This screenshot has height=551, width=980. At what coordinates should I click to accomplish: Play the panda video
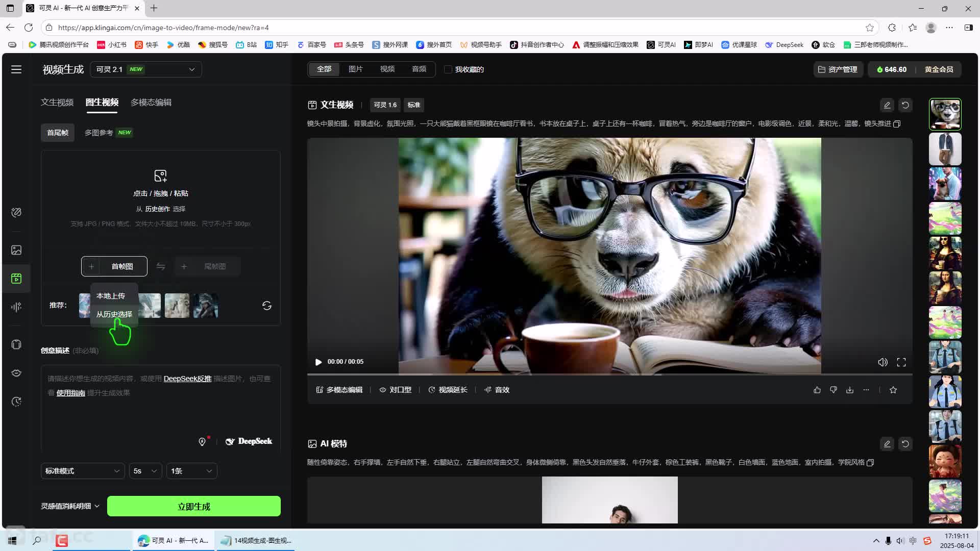[x=318, y=362]
